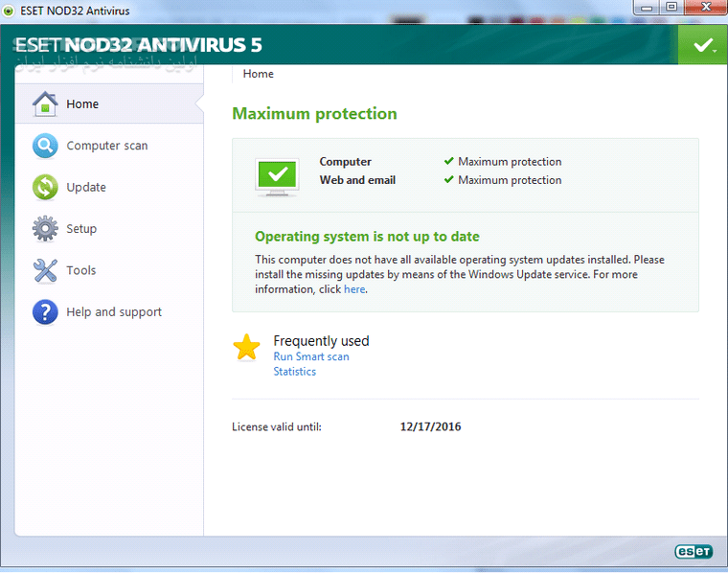Open the Statistics link
The height and width of the screenshot is (573, 728).
click(x=294, y=372)
